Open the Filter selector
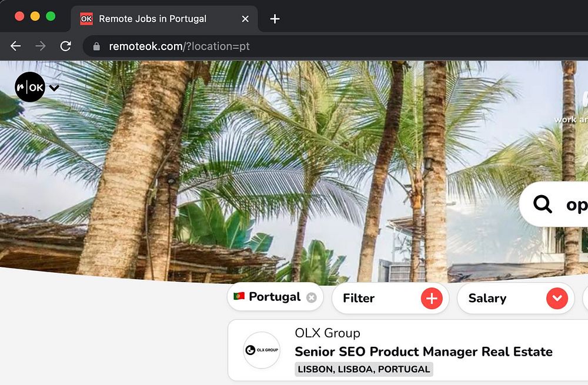Screen dimensions: 588x385 390,299
